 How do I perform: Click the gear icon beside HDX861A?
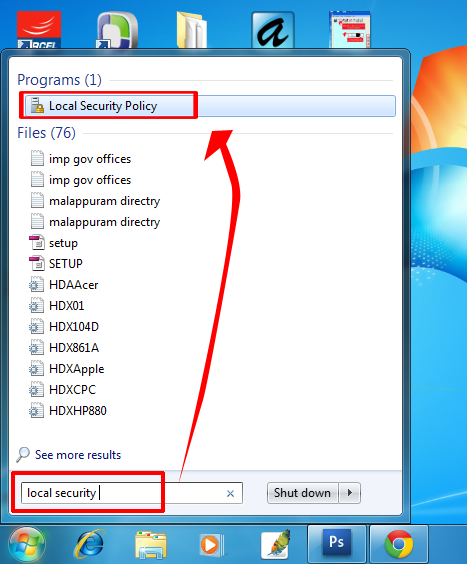[36, 347]
